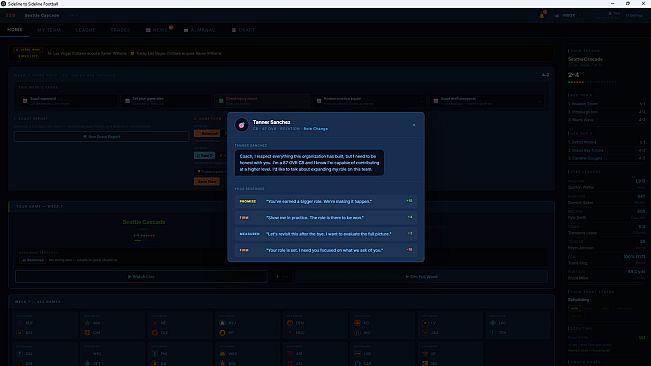Click the app icon in the window title bar

3,3
